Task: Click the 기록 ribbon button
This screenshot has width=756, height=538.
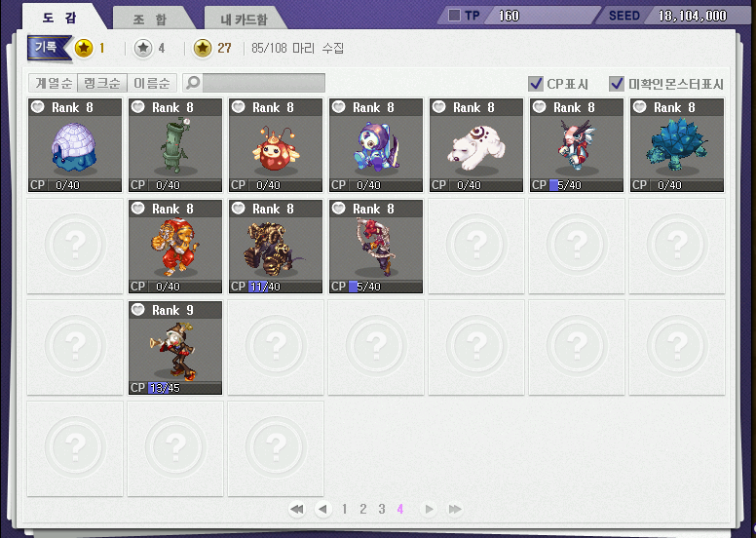Action: 47,48
